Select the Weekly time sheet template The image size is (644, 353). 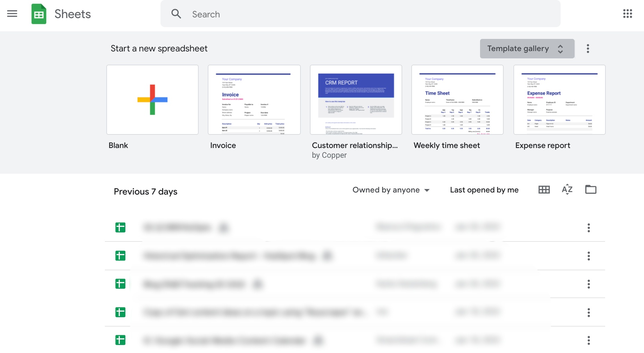457,100
